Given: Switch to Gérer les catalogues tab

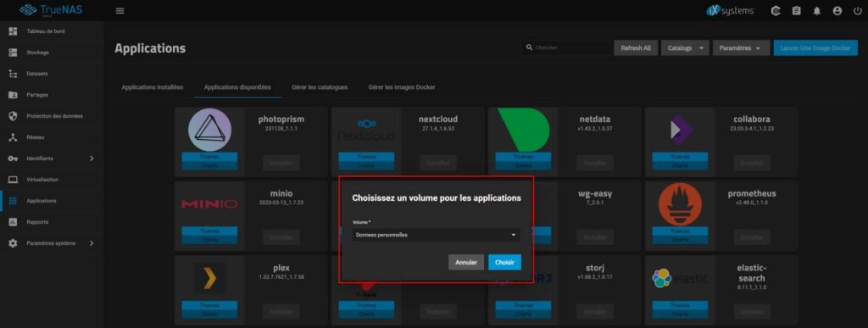Looking at the screenshot, I should coord(320,87).
